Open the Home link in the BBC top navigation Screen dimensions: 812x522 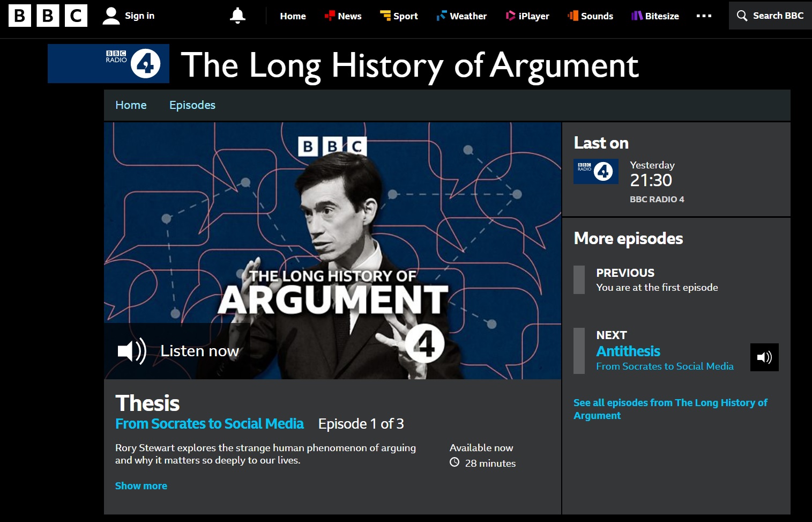point(293,16)
